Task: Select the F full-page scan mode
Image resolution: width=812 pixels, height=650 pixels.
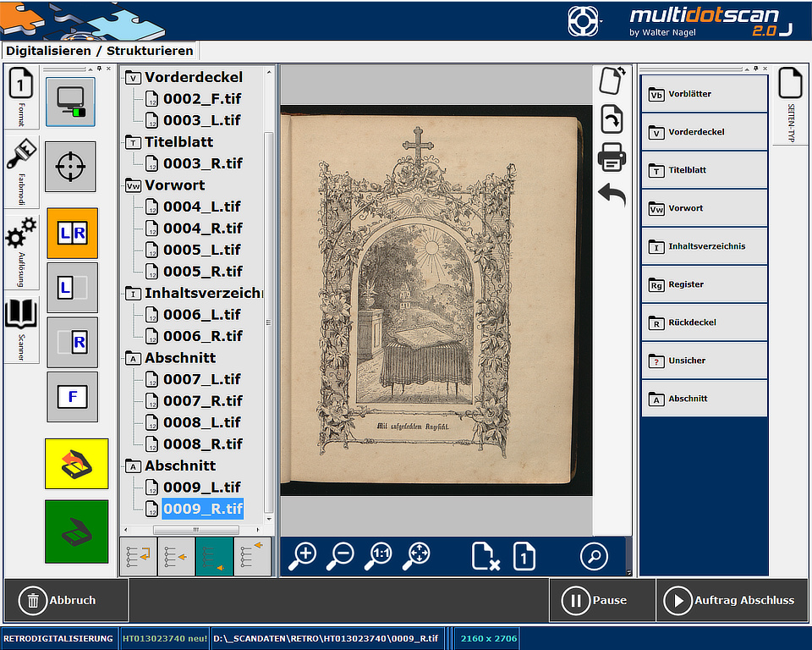Action: click(x=73, y=397)
